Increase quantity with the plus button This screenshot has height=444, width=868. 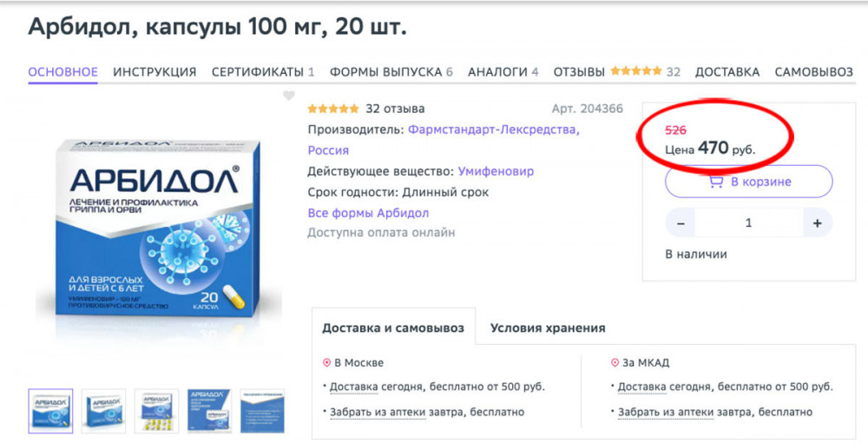[817, 223]
